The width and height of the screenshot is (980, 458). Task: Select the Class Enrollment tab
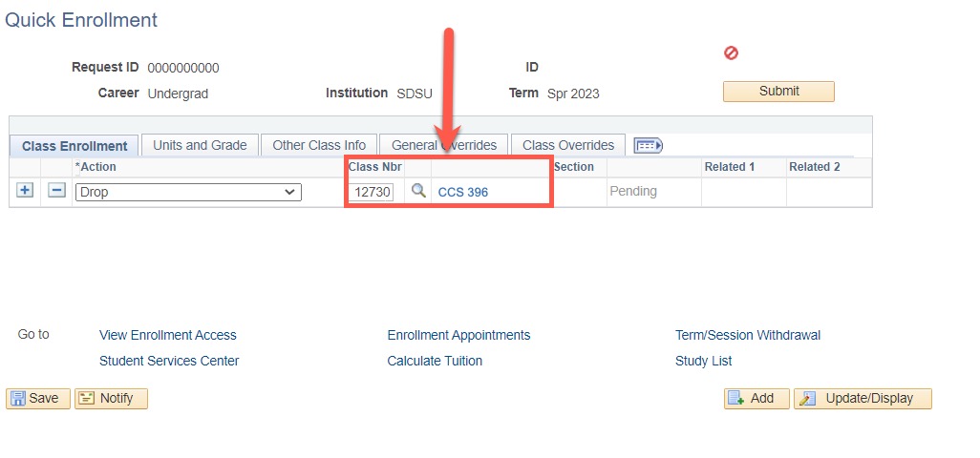(x=75, y=146)
